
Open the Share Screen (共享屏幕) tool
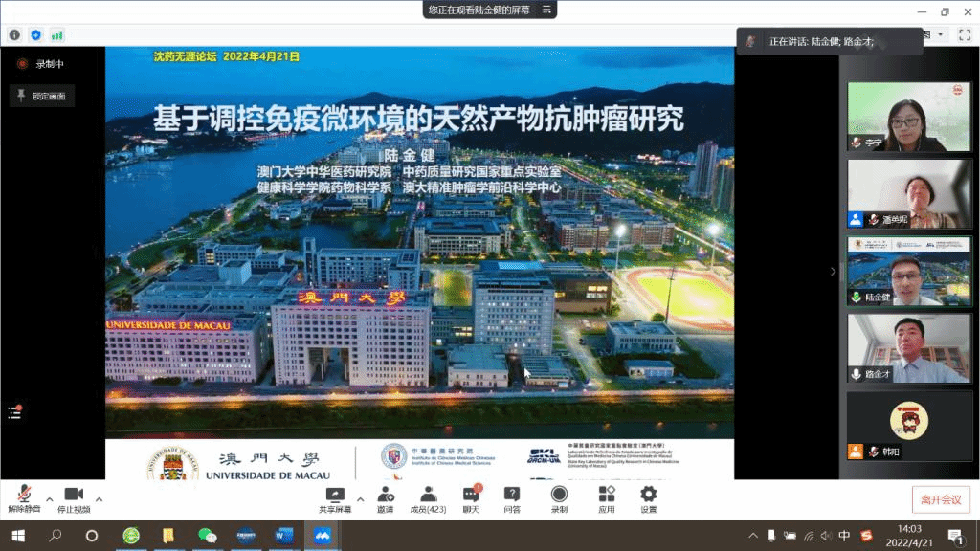pos(335,496)
